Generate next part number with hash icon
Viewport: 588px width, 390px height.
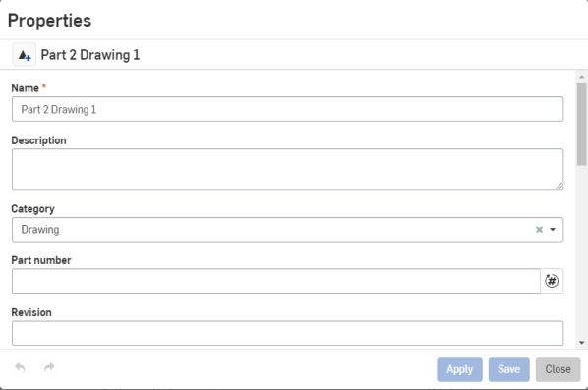point(552,281)
